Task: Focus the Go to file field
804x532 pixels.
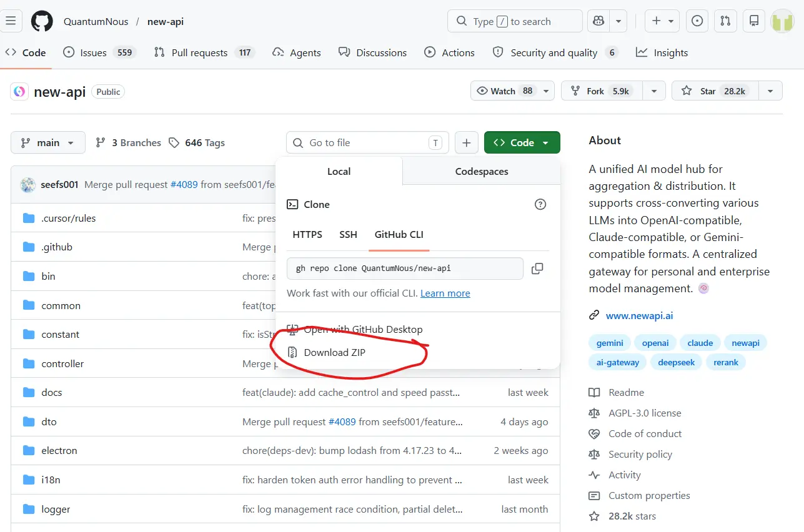Action: 367,142
